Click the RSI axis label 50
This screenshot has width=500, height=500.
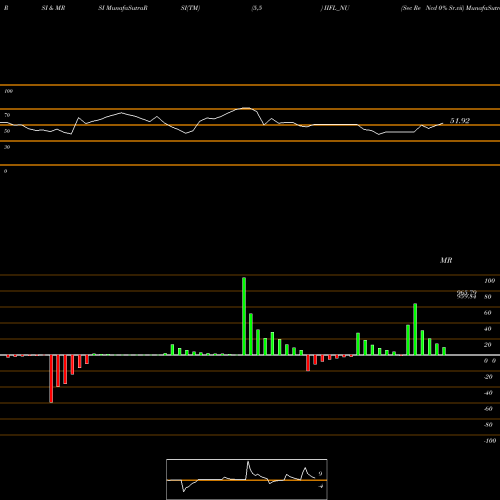tap(7, 131)
